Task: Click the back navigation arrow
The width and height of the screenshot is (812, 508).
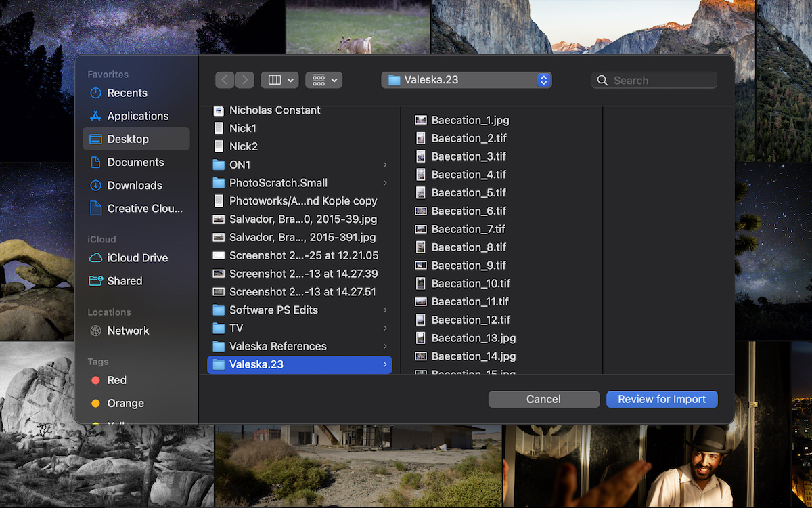Action: (x=225, y=79)
